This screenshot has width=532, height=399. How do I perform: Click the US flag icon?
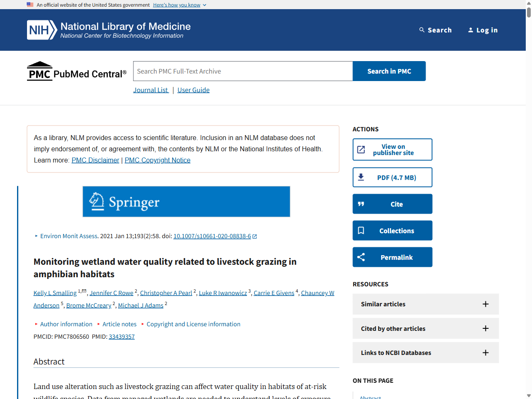(x=30, y=5)
